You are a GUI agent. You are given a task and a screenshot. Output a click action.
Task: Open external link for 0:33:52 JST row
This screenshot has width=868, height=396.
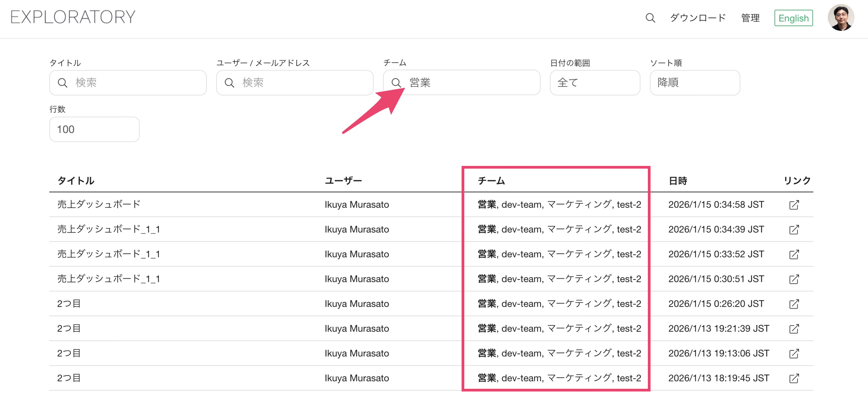[794, 254]
